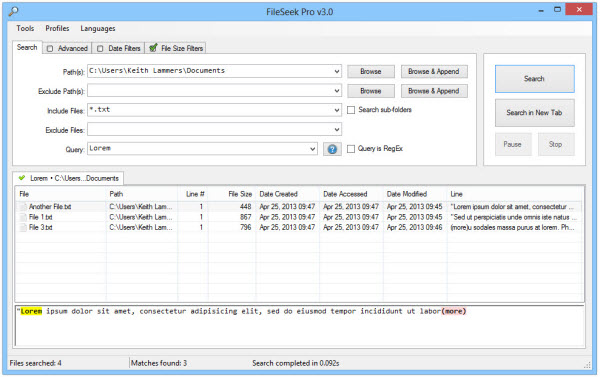Screen dimensions: 600x377
Task: Click the Stop button
Action: click(556, 144)
